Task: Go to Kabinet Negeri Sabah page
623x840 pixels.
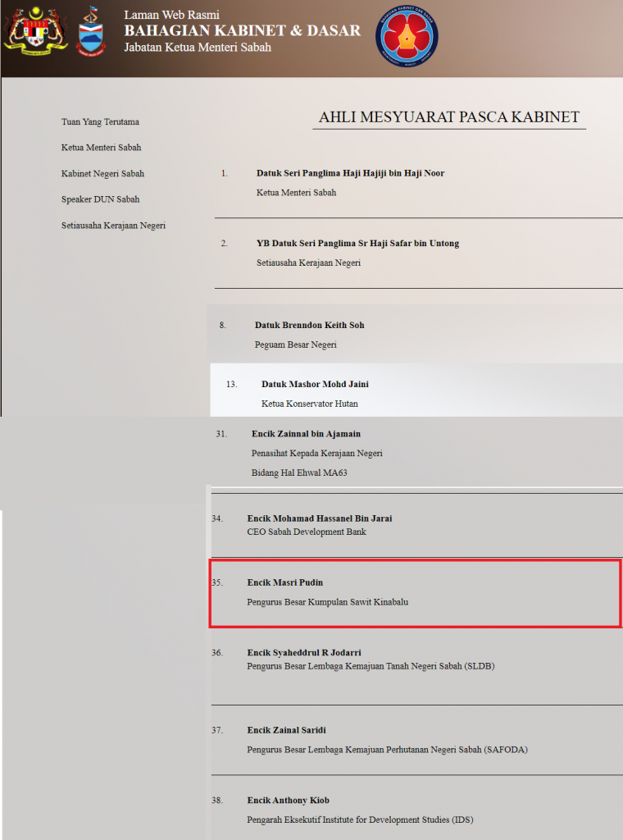Action: click(102, 174)
